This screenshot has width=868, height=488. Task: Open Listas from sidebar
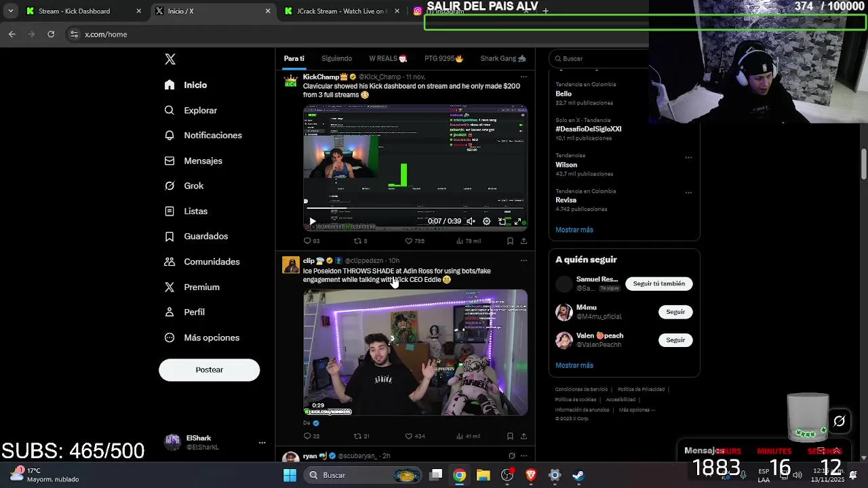pyautogui.click(x=186, y=211)
